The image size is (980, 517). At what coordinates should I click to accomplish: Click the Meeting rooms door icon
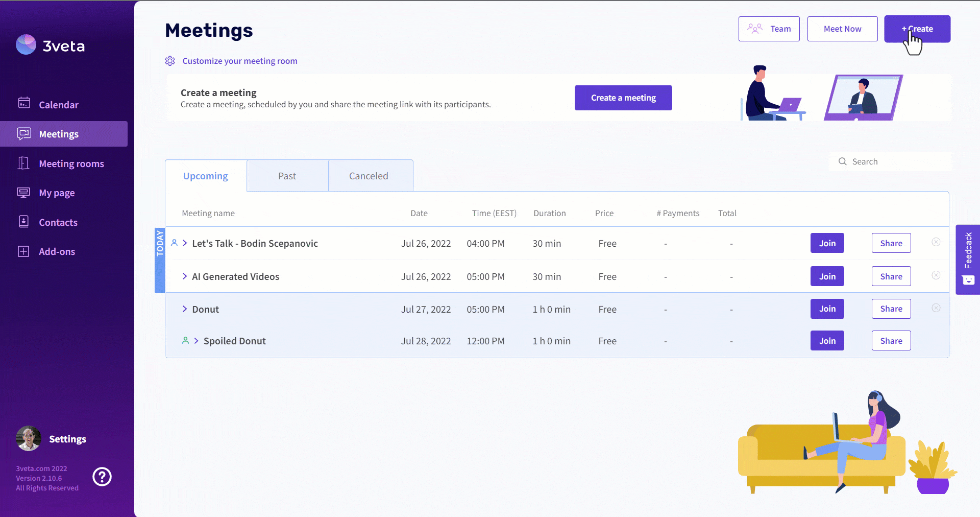[23, 163]
